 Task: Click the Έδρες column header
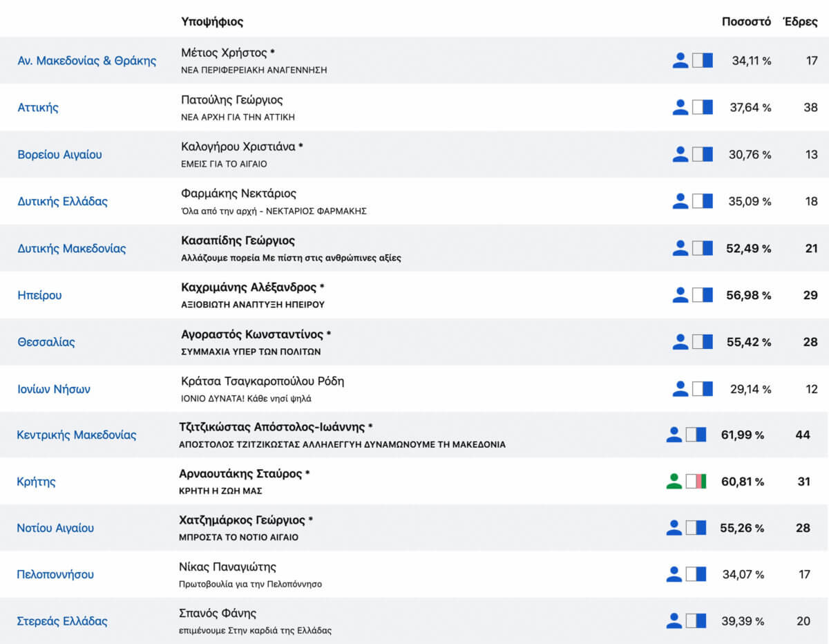tap(800, 21)
